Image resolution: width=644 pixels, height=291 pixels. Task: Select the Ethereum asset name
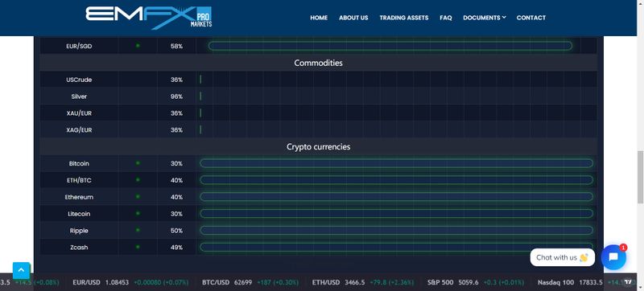point(79,197)
